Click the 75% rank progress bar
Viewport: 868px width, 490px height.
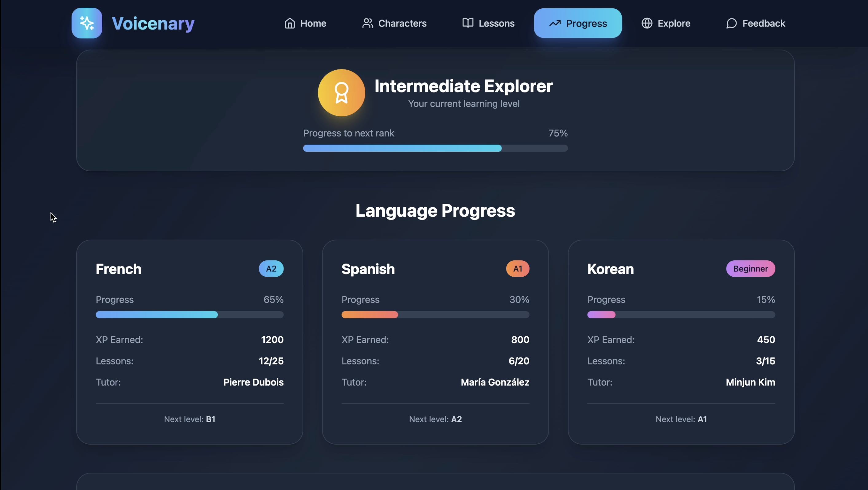[435, 148]
